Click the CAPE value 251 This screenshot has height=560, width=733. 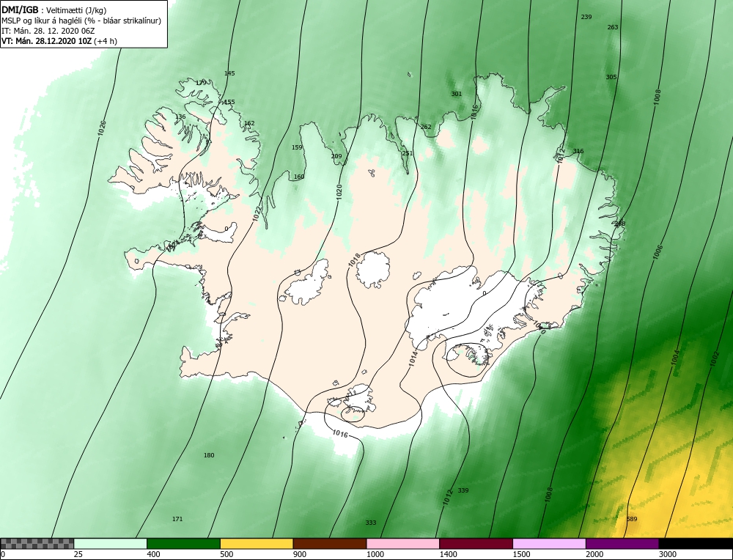[x=408, y=153]
